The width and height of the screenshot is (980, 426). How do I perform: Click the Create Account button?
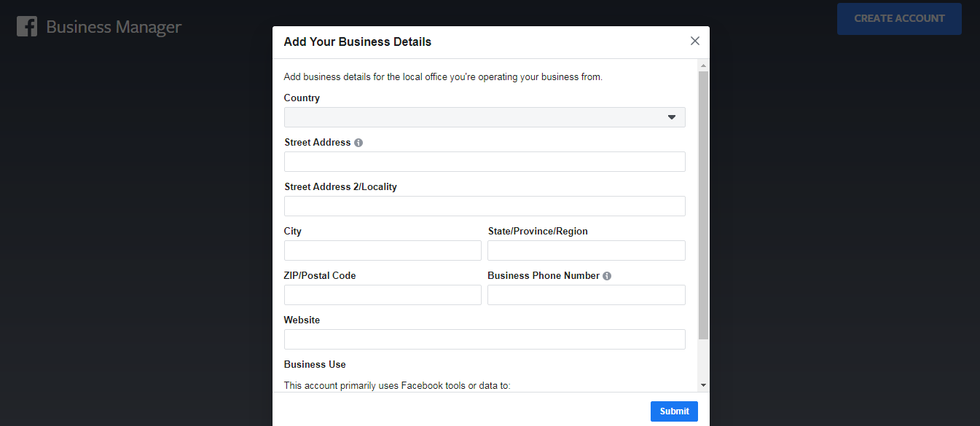click(899, 19)
